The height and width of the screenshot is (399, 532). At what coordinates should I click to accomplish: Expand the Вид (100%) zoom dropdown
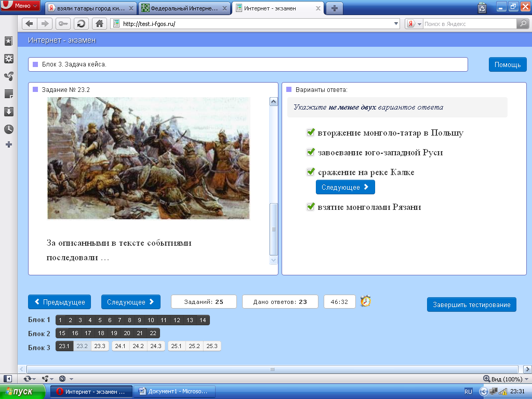527,379
